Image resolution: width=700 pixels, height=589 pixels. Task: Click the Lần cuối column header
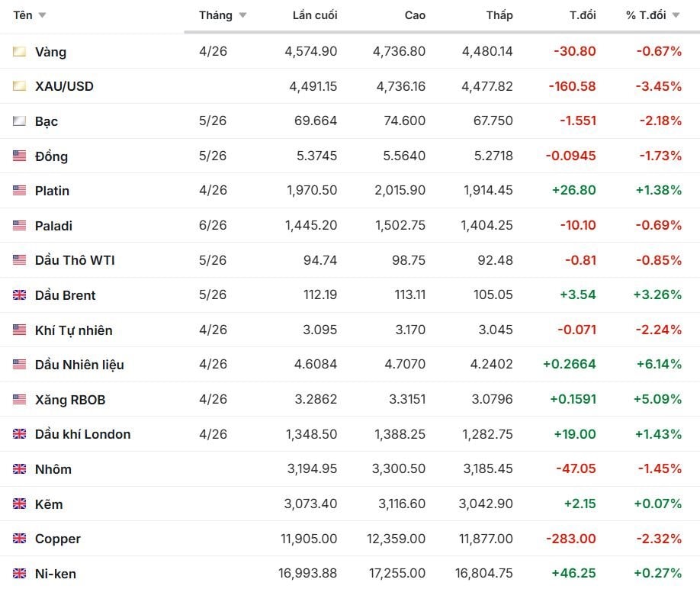point(314,15)
